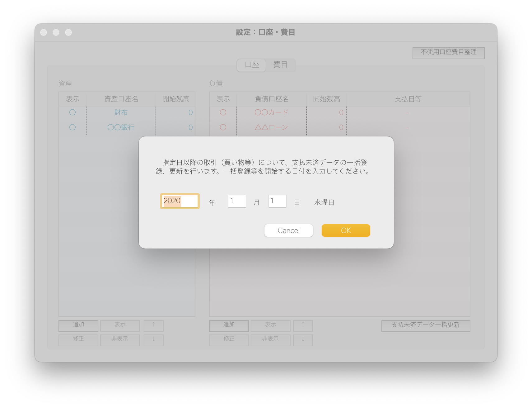
Task: Click the assets 表示 column header
Action: tap(72, 99)
